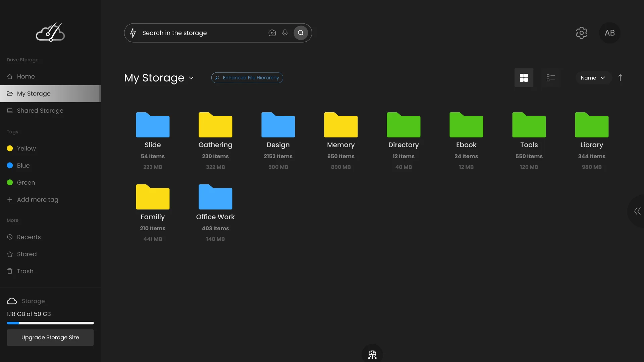Image resolution: width=644 pixels, height=362 pixels.
Task: Click the cloud logo icon
Action: coord(50,32)
